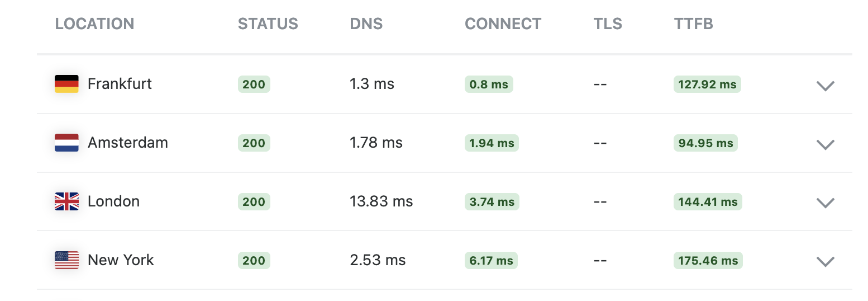Click the 0.8 ms connect time badge
This screenshot has height=301, width=868.
click(489, 84)
